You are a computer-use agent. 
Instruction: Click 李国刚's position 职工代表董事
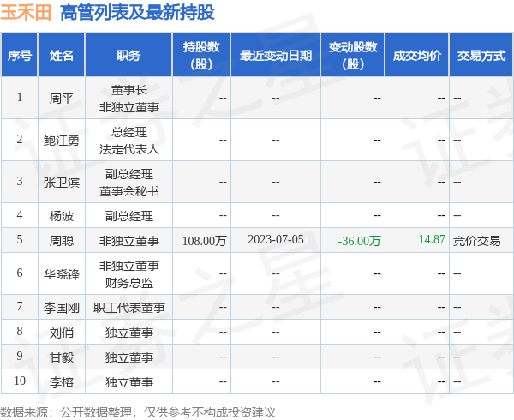[x=128, y=308]
